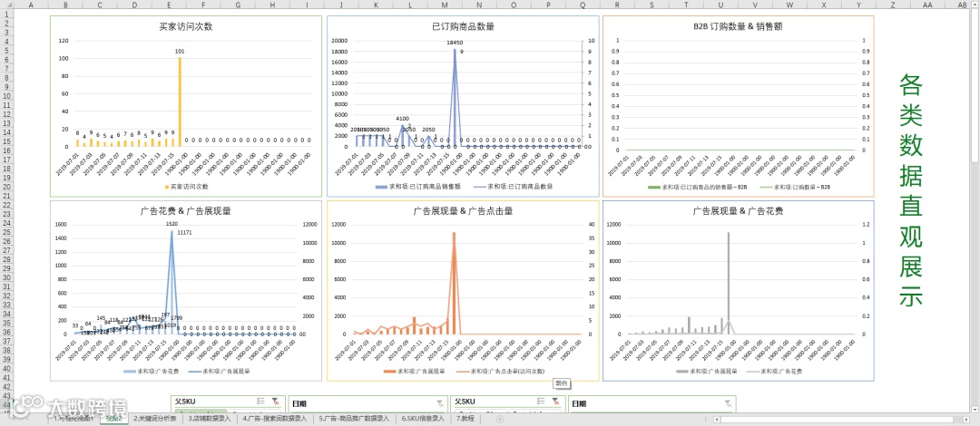Screen dimensions: 980x426
Task: Click the horizontal scrollbar right arrow
Action: click(x=965, y=419)
